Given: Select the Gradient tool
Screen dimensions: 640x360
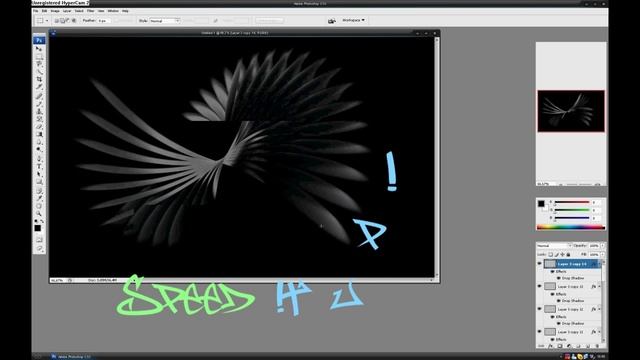Looking at the screenshot, I should (x=39, y=134).
